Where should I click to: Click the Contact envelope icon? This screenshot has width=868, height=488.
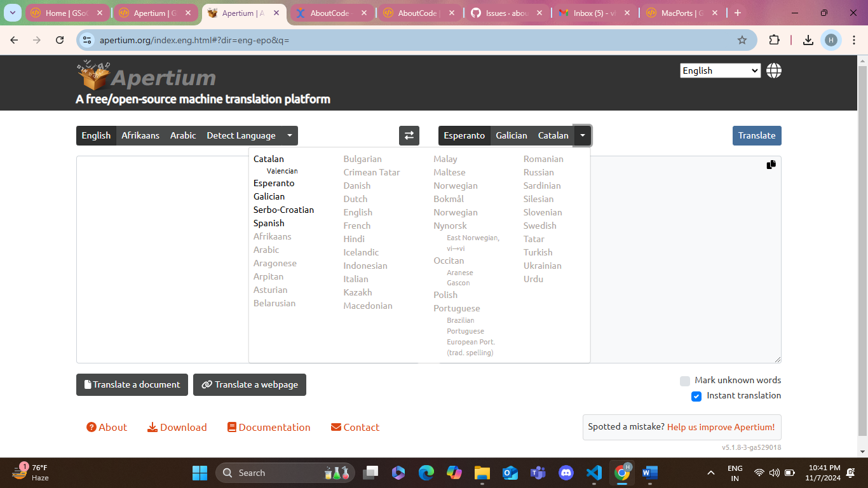(336, 427)
